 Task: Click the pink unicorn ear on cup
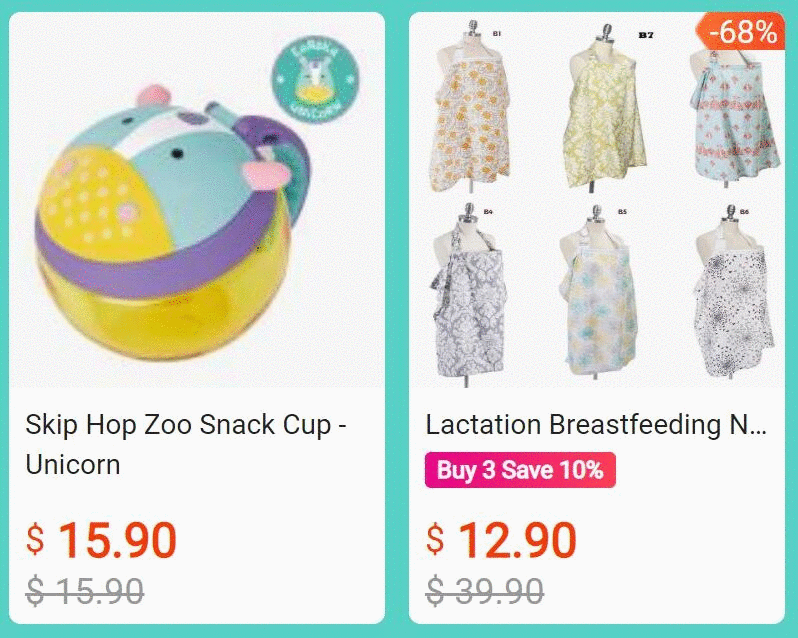[153, 95]
